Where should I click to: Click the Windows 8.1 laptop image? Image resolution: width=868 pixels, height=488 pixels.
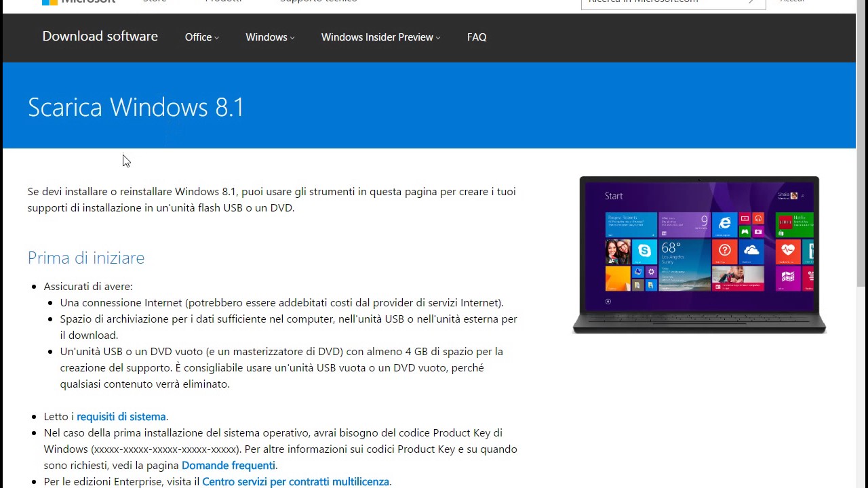point(699,255)
